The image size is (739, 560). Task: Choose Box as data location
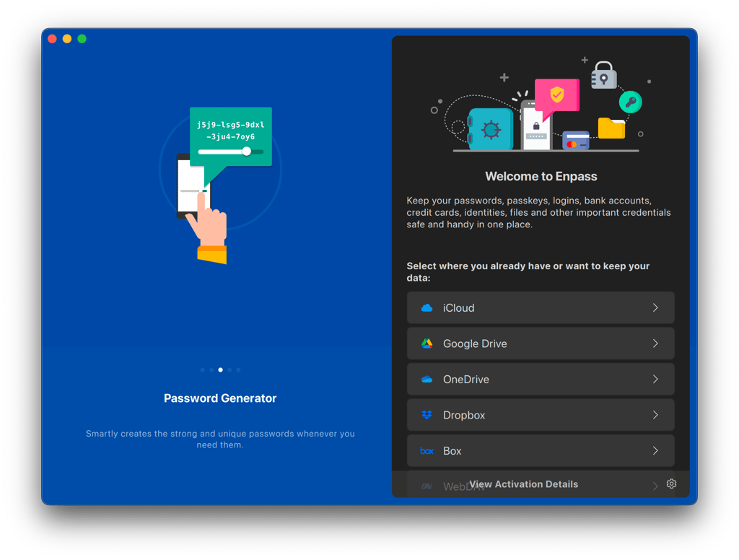tap(541, 451)
